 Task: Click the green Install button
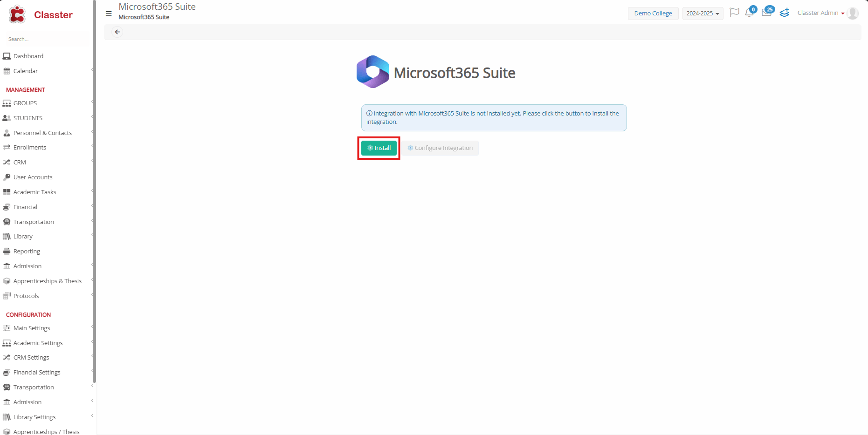(379, 148)
